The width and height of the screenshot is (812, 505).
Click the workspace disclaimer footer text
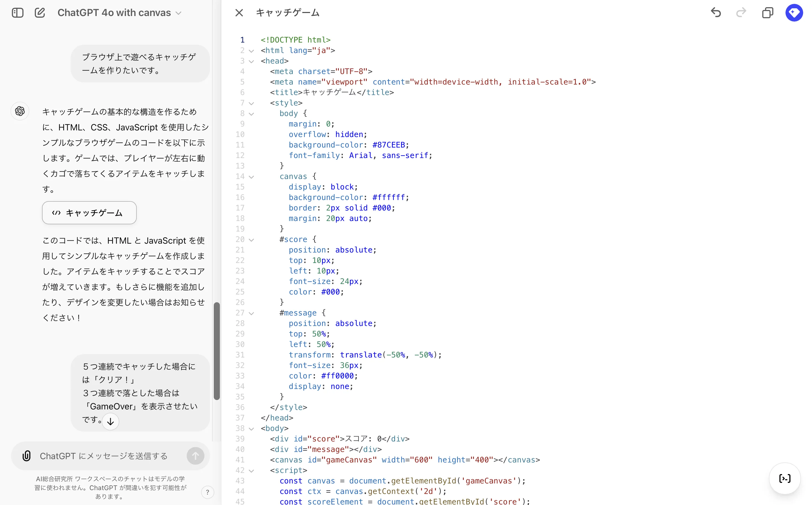point(110,488)
